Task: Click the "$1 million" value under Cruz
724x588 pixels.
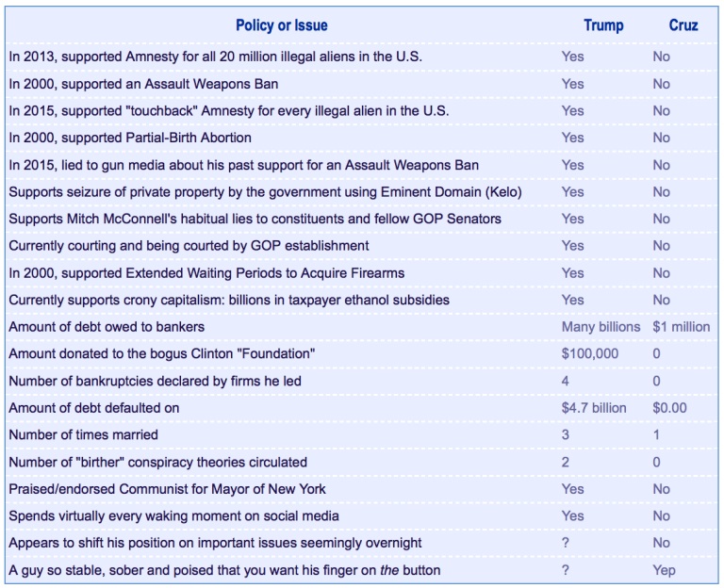Action: click(681, 327)
